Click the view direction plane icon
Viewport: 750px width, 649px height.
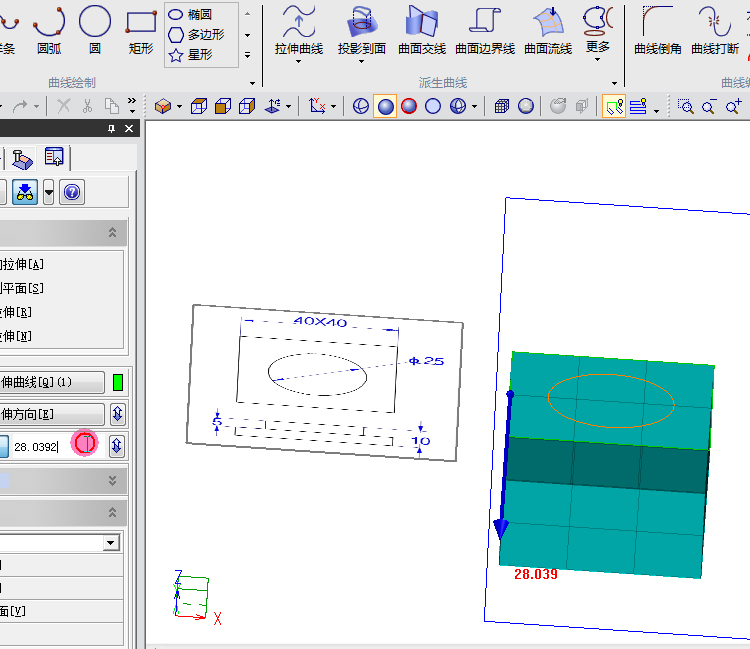point(273,106)
